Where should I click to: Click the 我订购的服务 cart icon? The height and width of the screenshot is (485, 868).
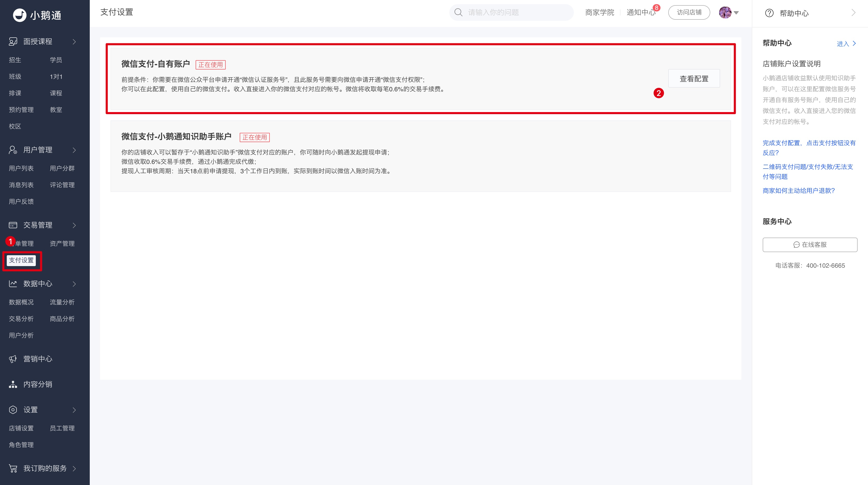click(13, 468)
